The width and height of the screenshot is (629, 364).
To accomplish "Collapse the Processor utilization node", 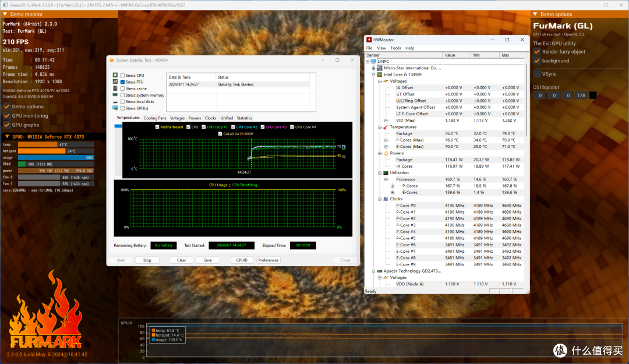I will [386, 179].
